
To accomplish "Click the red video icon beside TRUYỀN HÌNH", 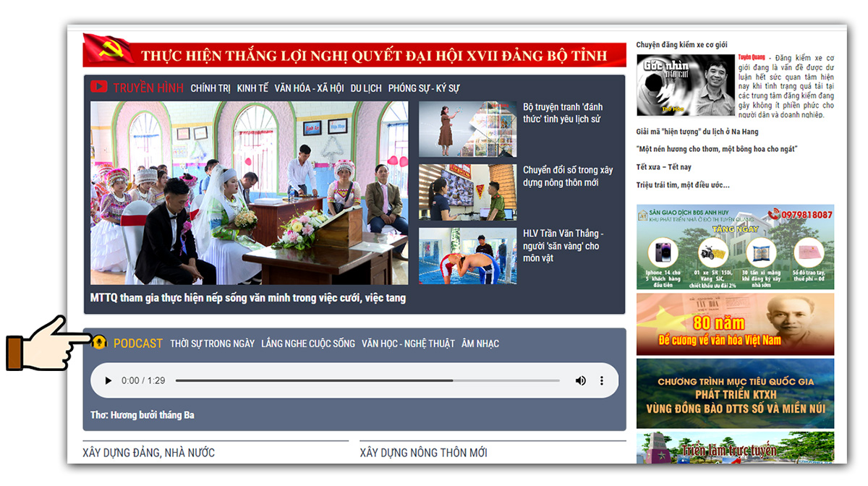I will point(99,88).
